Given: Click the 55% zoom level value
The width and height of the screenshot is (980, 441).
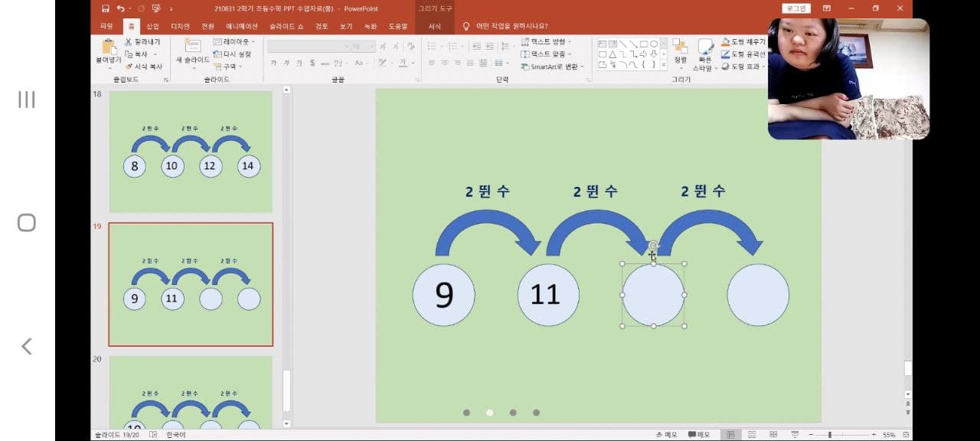Looking at the screenshot, I should (889, 434).
